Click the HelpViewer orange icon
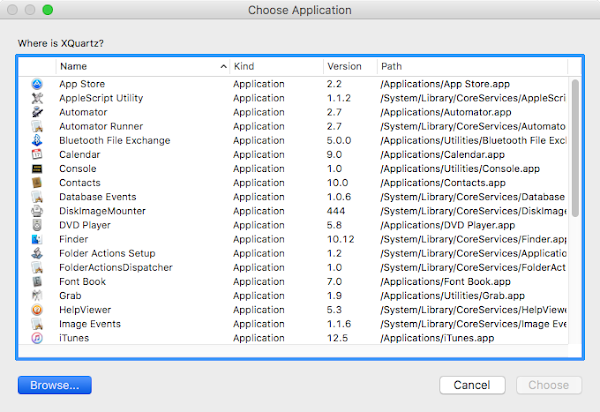Viewport: 600px width, 412px height. [37, 310]
